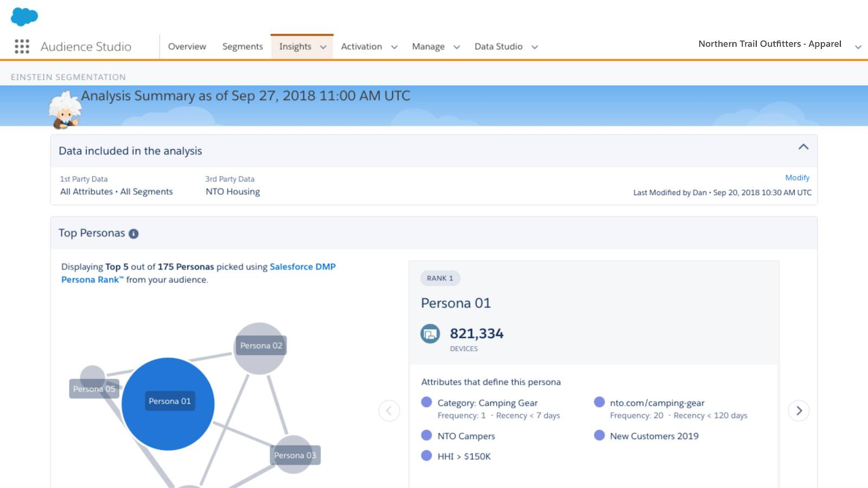Click the Analysis Summary heading
The height and width of the screenshot is (488, 868).
(x=246, y=96)
